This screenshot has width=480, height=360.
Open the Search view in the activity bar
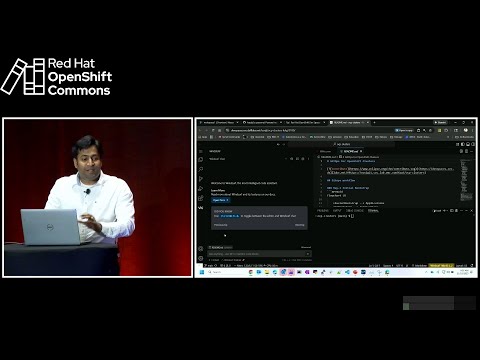point(201,169)
